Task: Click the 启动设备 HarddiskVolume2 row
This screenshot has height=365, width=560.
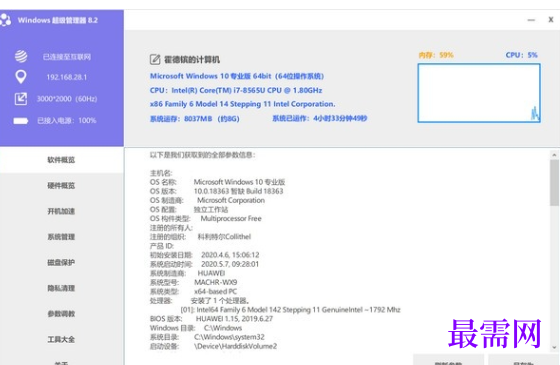Action: click(214, 346)
